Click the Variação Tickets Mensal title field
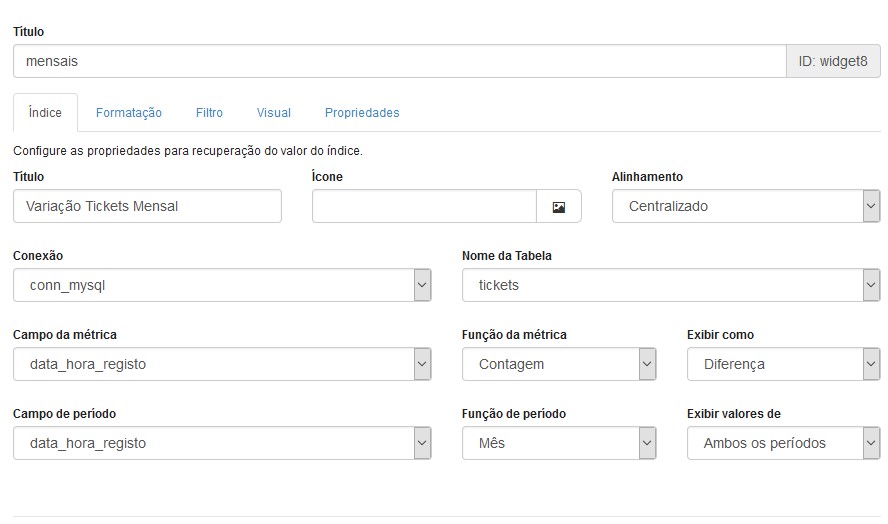Image resolution: width=888 pixels, height=524 pixels. 147,206
